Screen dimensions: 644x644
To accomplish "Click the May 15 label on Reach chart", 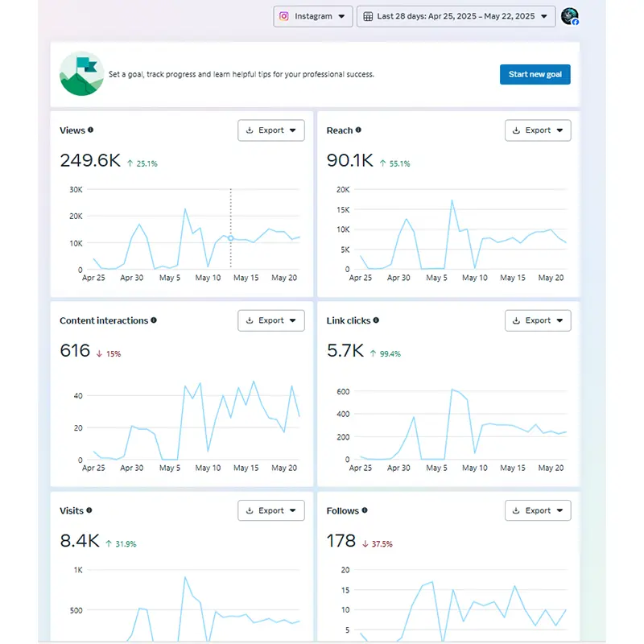I will [513, 278].
